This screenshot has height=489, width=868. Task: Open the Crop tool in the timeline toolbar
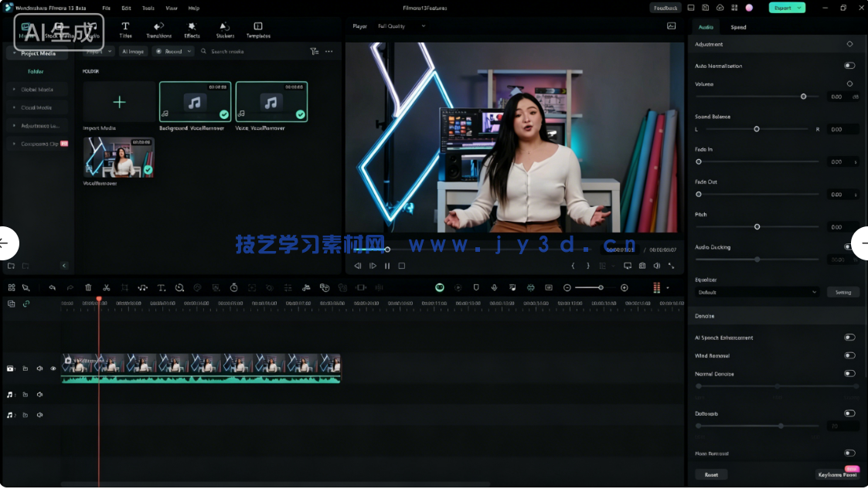pyautogui.click(x=124, y=287)
